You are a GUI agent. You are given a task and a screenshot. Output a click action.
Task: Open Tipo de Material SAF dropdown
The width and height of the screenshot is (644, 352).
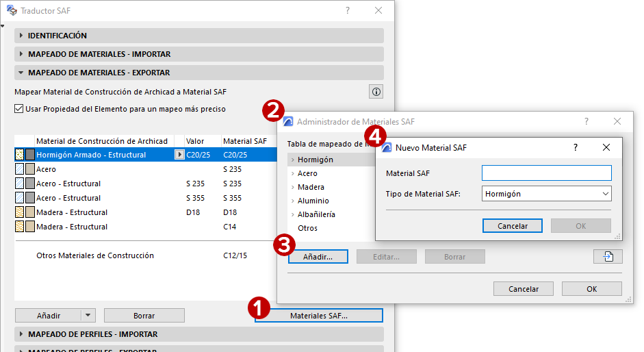click(547, 194)
